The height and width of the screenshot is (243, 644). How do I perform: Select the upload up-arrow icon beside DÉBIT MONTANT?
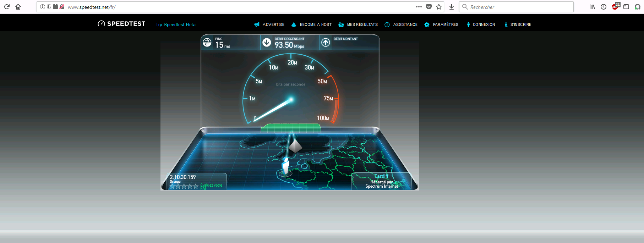click(326, 43)
